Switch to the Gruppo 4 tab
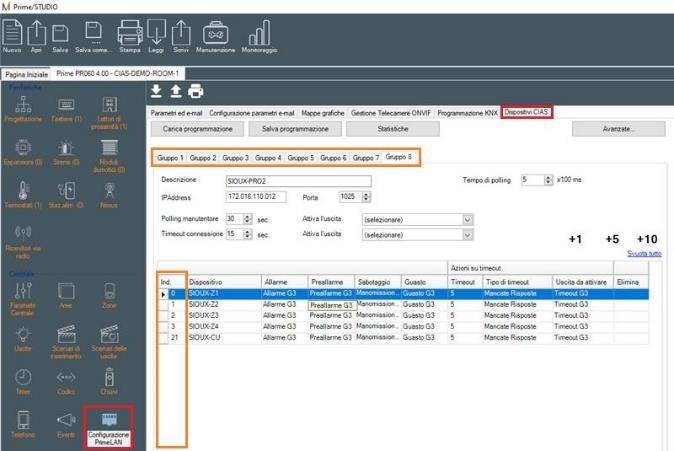The image size is (674, 451). [268, 158]
